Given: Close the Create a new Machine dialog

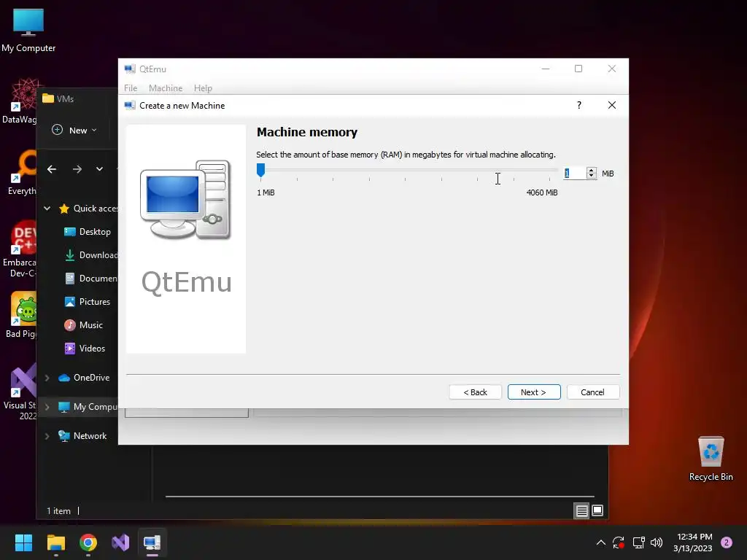Looking at the screenshot, I should pyautogui.click(x=612, y=105).
